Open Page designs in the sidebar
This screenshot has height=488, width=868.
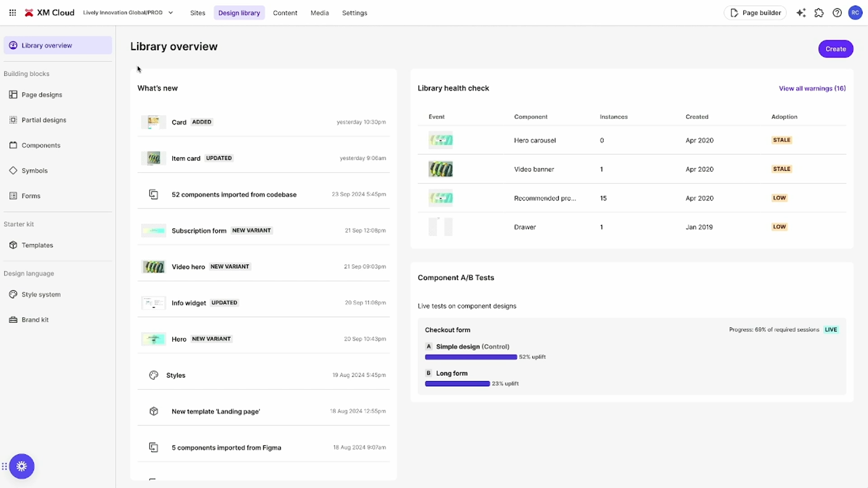click(42, 94)
